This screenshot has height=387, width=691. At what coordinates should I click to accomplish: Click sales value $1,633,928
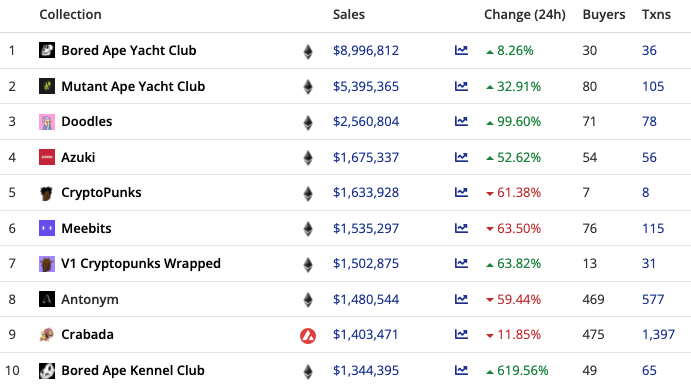[366, 192]
